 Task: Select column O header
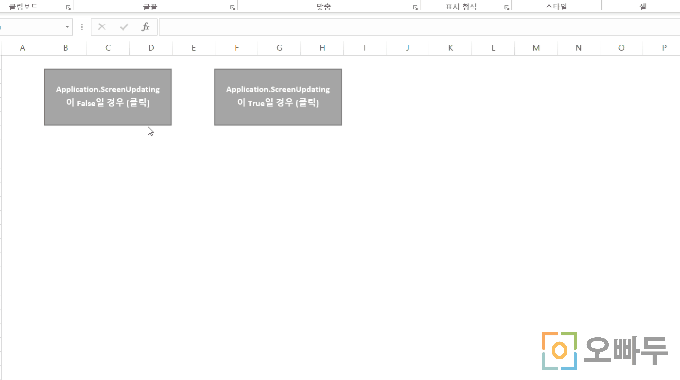[621, 48]
